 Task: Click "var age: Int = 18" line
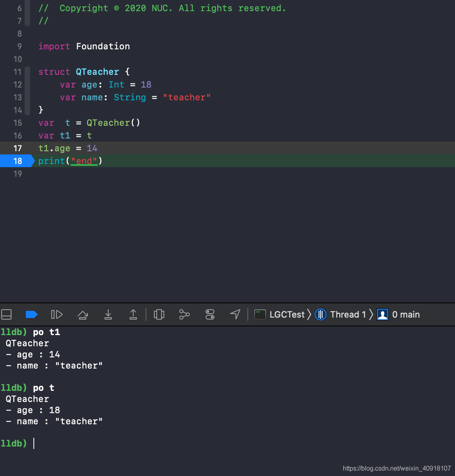[x=105, y=84]
